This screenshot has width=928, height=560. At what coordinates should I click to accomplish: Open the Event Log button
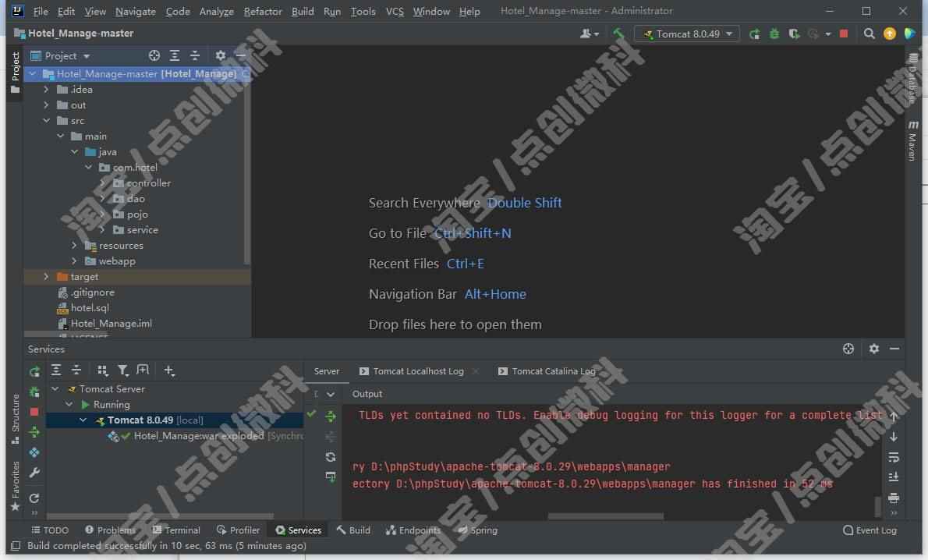[x=870, y=530]
